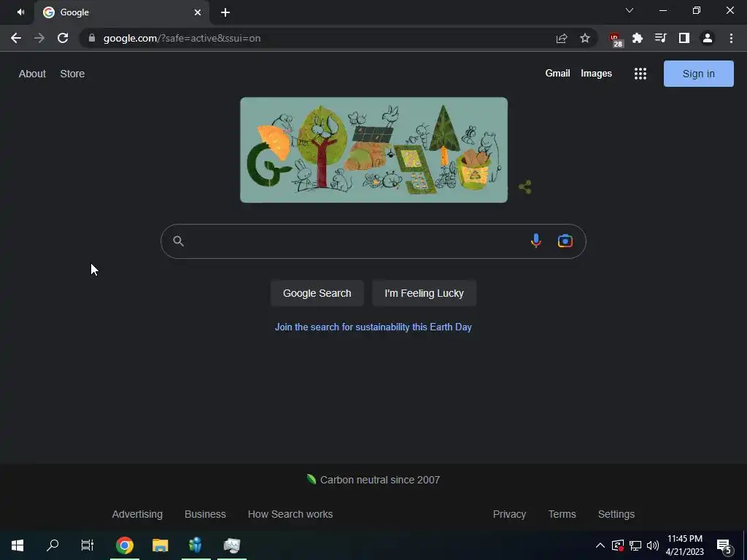Reload the Google page

[63, 38]
